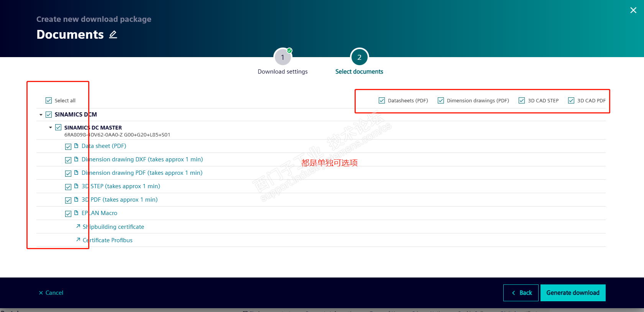This screenshot has height=312, width=644.
Task: Click external link arrow for Certificate Profibus
Action: pos(78,240)
